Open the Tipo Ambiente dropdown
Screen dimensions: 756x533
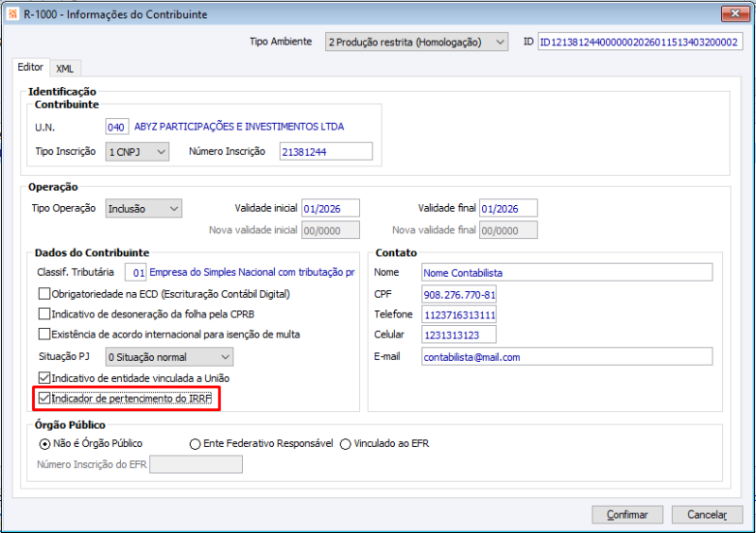click(417, 42)
